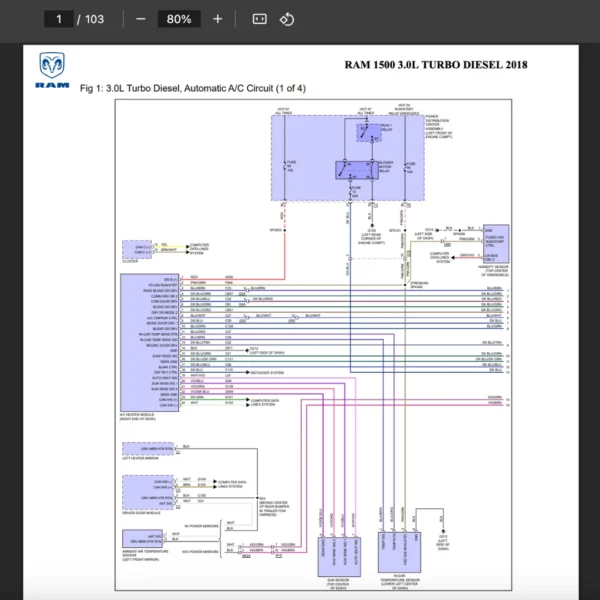Select the page number input field

(x=60, y=19)
